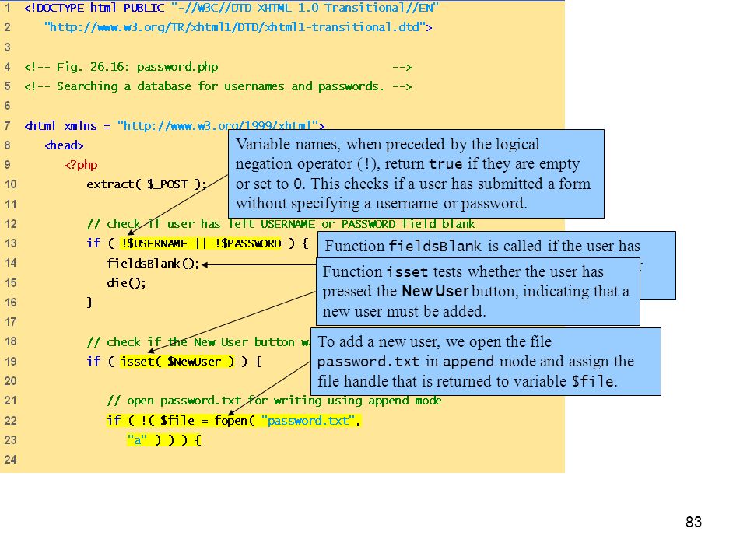Image resolution: width=747 pixels, height=560 pixels.
Task: Click the highlighted "a" mode string on line 23
Action: click(137, 440)
